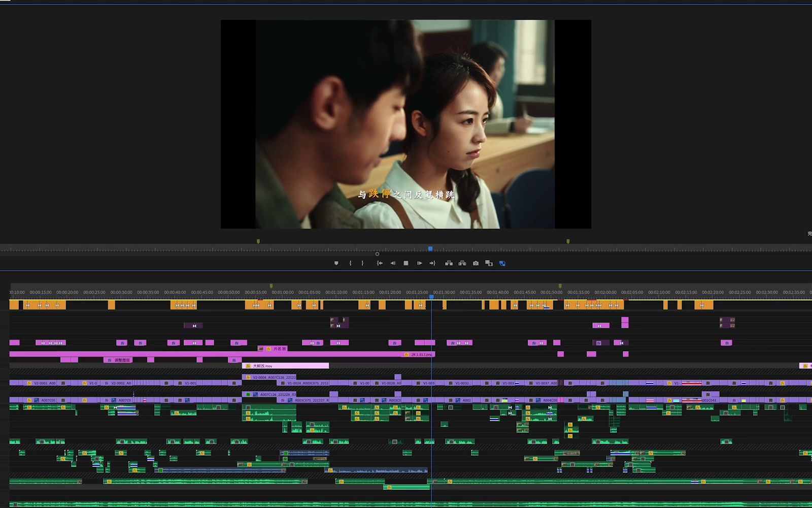Select the V2-0002_A0 clip
812x508 pixels.
coord(117,383)
